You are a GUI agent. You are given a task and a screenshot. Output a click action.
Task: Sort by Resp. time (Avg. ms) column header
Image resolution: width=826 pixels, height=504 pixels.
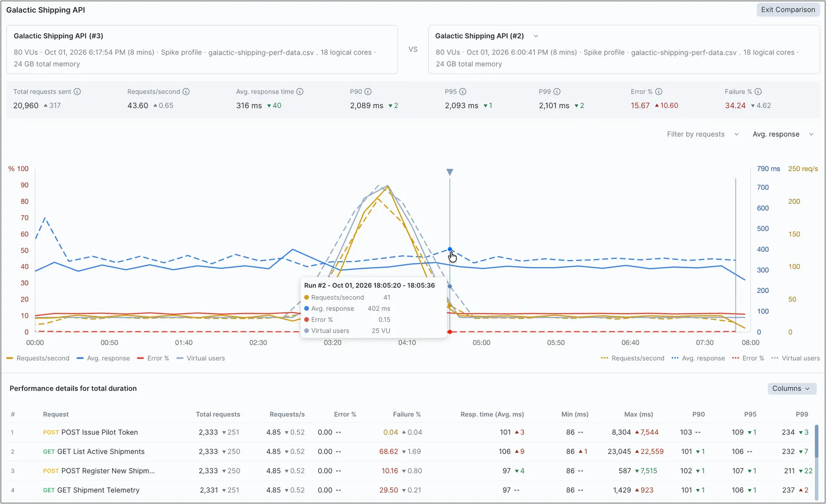click(492, 414)
